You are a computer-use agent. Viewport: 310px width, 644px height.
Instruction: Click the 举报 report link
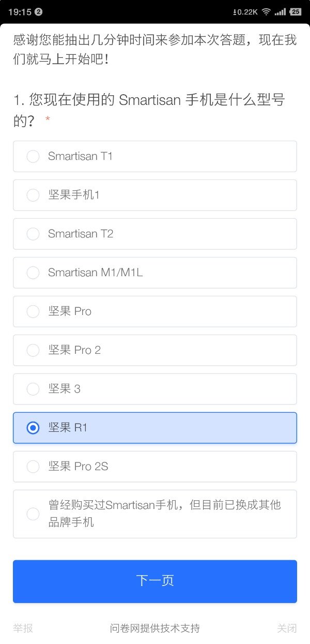(x=23, y=628)
